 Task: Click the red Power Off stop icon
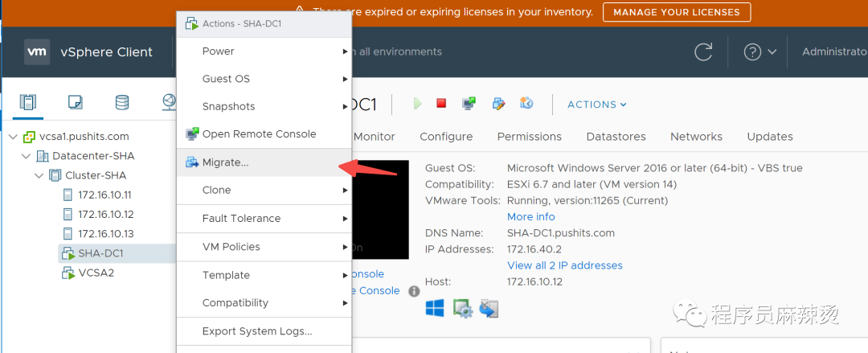441,104
